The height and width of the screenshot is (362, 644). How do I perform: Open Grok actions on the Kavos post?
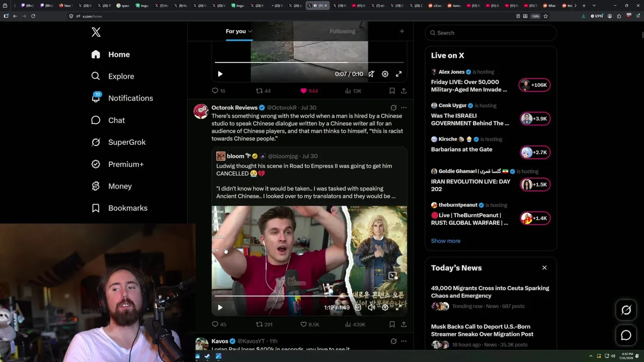(x=393, y=341)
